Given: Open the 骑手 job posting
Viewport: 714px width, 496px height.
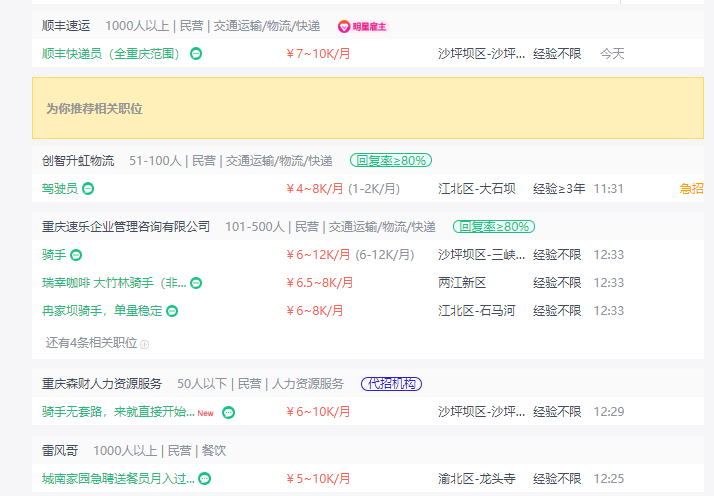Looking at the screenshot, I should tap(54, 255).
